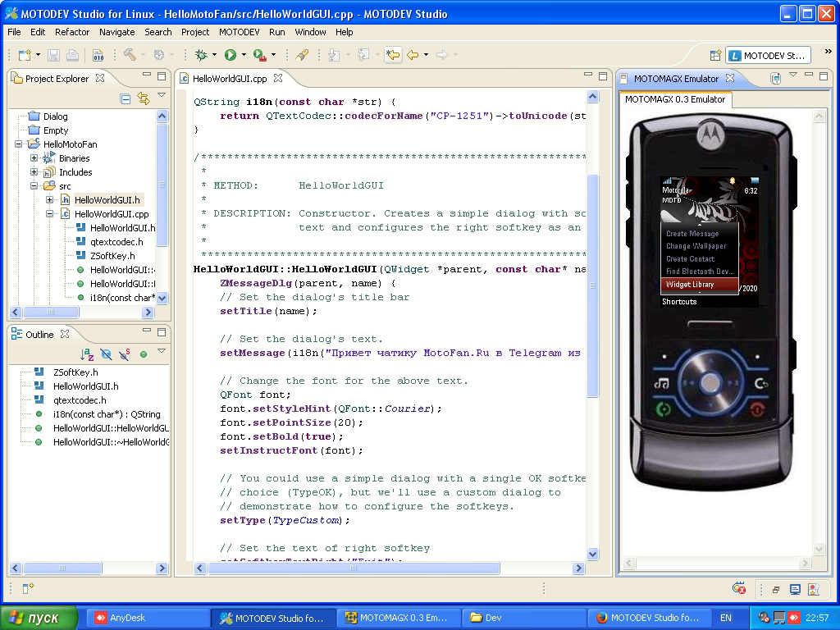Expand the Binaries tree node
The height and width of the screenshot is (630, 840).
tap(34, 158)
